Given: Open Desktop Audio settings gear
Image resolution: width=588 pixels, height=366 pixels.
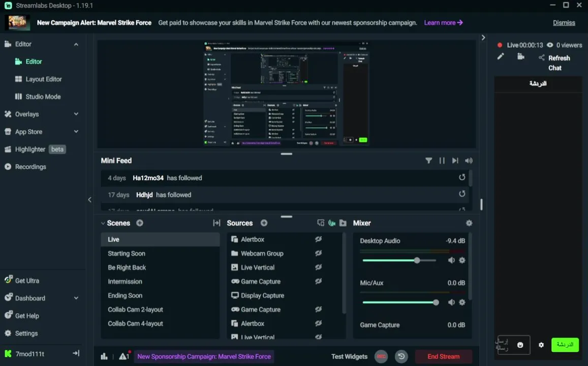Looking at the screenshot, I should (462, 260).
